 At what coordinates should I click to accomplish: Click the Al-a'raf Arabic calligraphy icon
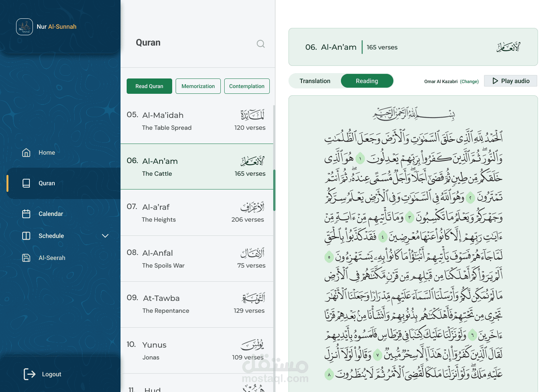[253, 207]
